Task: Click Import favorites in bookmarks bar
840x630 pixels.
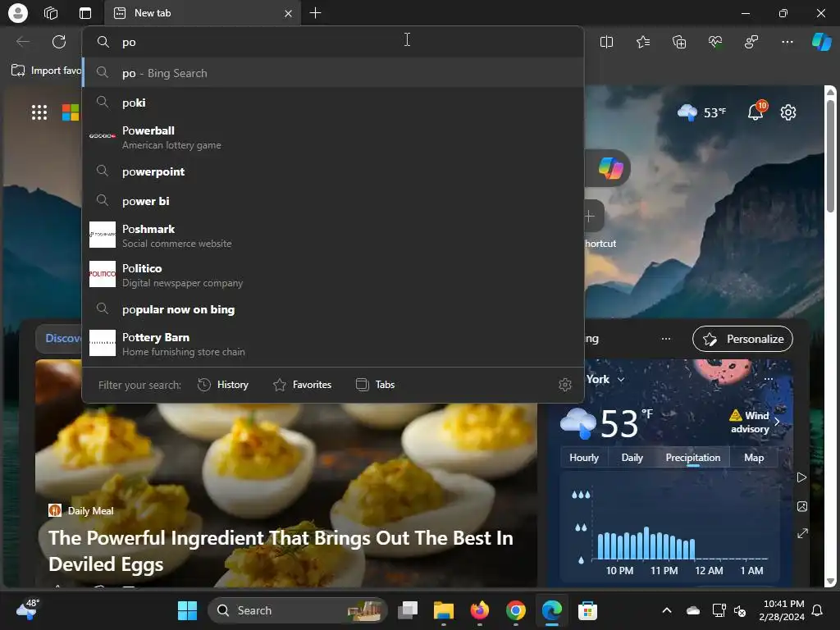Action: pos(47,71)
